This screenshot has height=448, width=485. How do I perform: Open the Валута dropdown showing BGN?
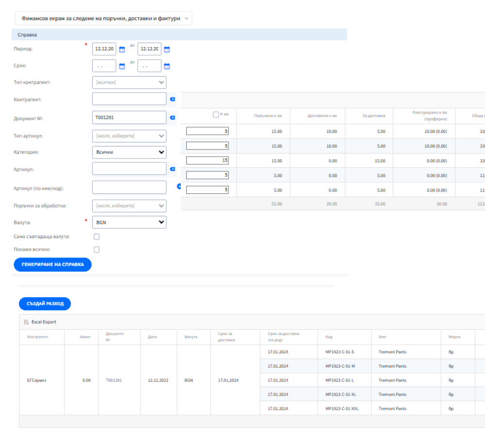click(x=129, y=223)
